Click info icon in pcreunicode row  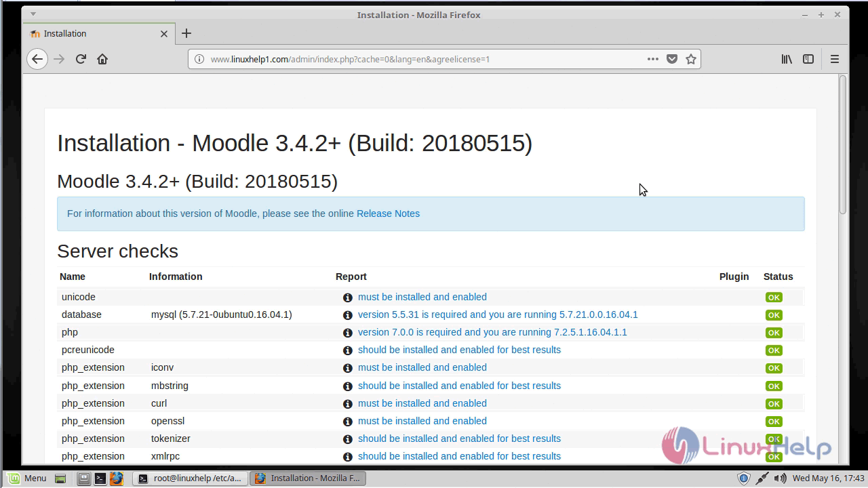coord(347,350)
